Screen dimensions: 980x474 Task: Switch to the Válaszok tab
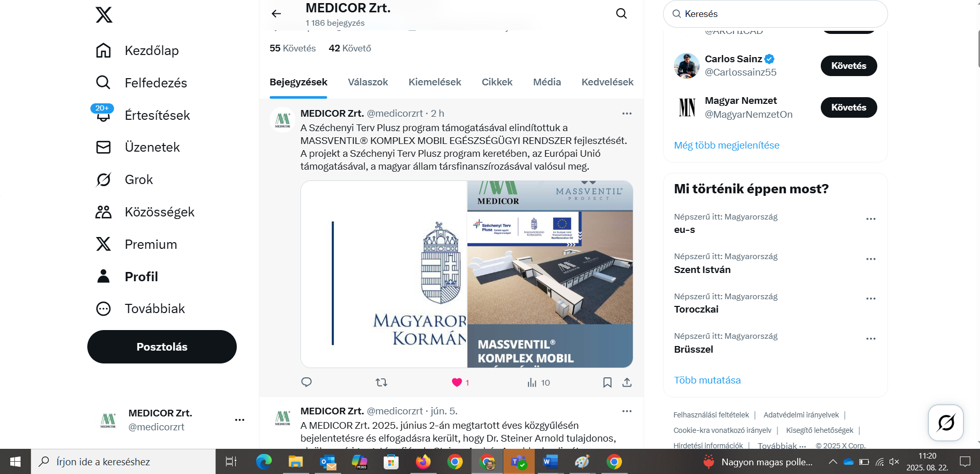point(368,82)
